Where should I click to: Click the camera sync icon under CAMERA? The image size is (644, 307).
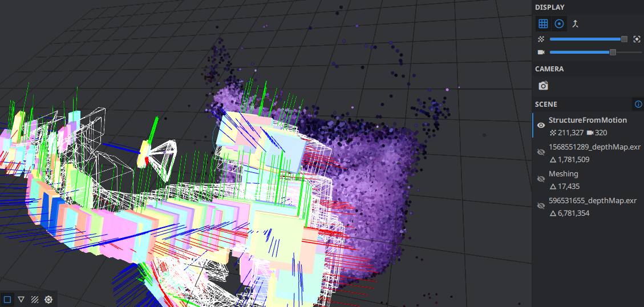pyautogui.click(x=544, y=86)
